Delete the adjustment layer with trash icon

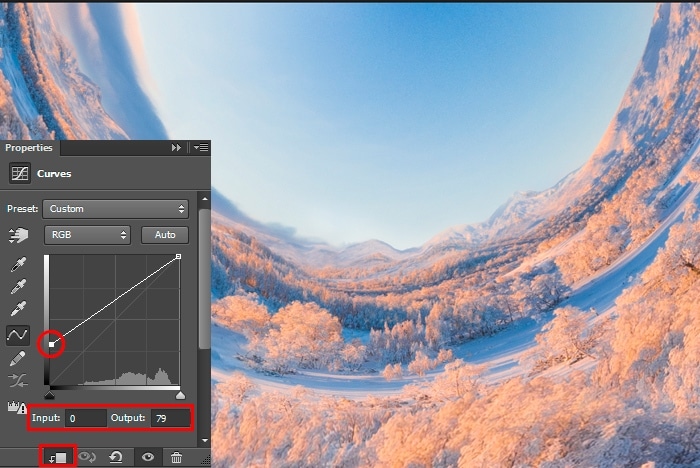[176, 457]
